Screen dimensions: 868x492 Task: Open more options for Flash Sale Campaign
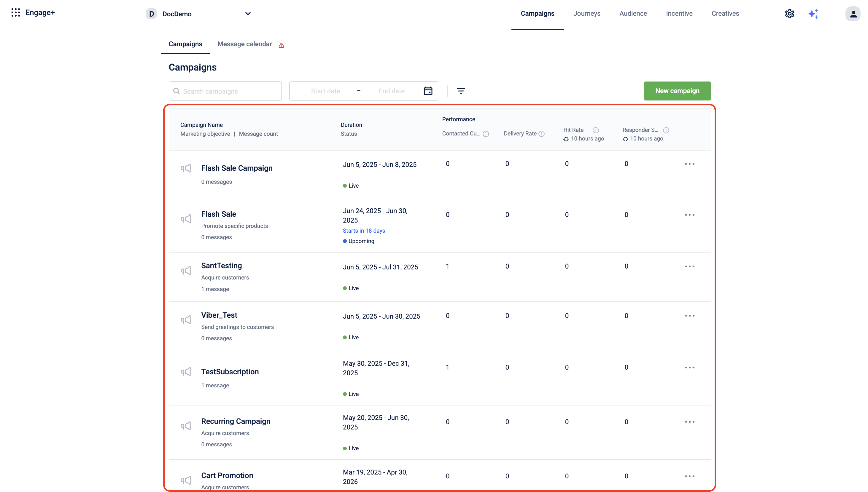tap(689, 164)
